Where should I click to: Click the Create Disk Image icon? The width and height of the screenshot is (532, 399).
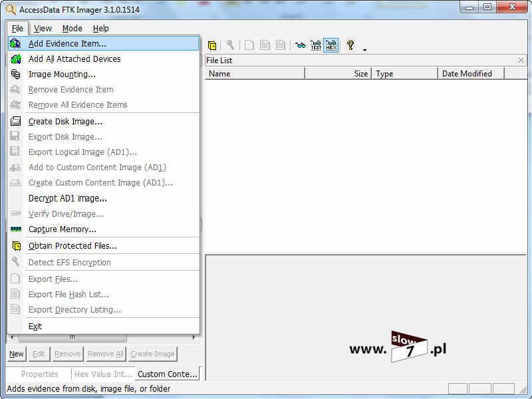[x=15, y=121]
